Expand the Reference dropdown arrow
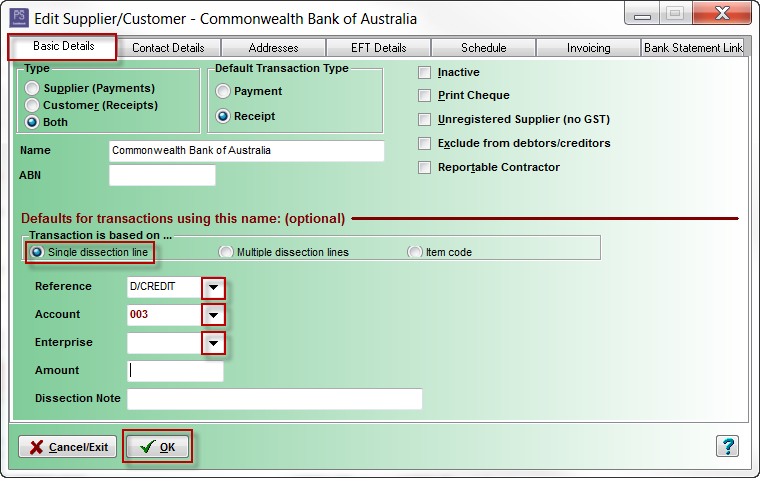The image size is (760, 478). (x=213, y=287)
